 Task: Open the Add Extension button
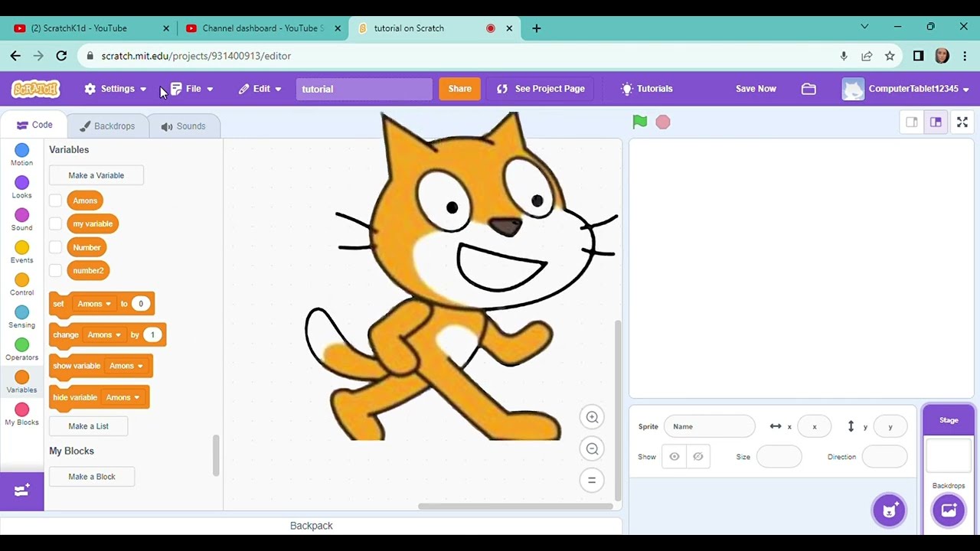click(x=21, y=491)
